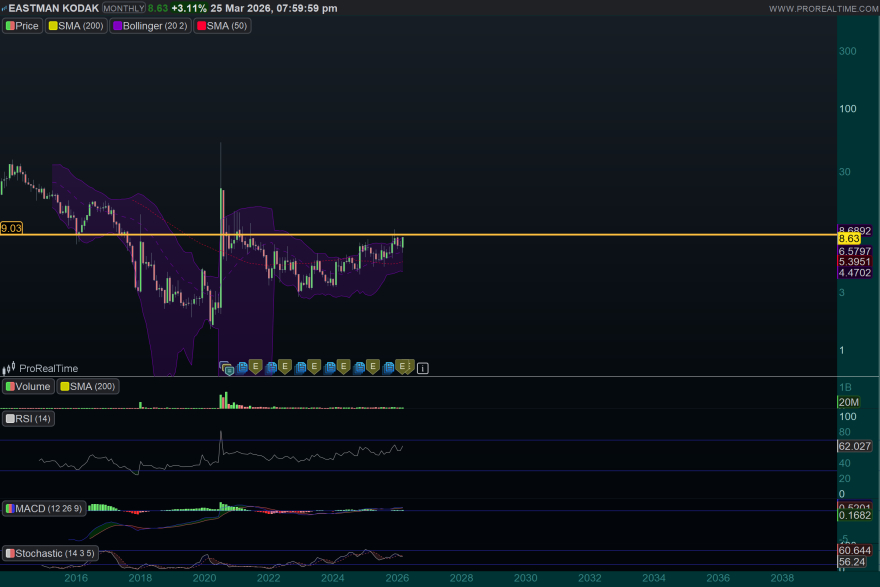
Task: Click the 2020 label on the time axis
Action: pyautogui.click(x=204, y=578)
